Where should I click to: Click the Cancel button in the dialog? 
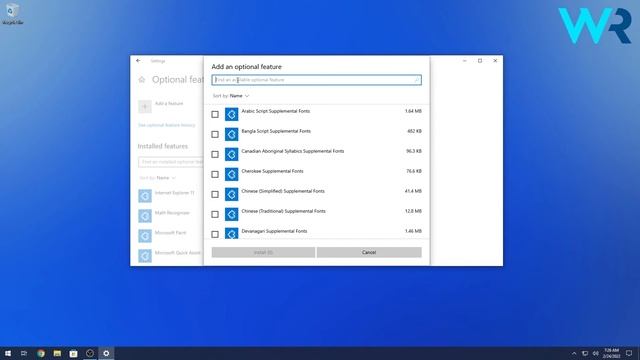[x=369, y=253]
